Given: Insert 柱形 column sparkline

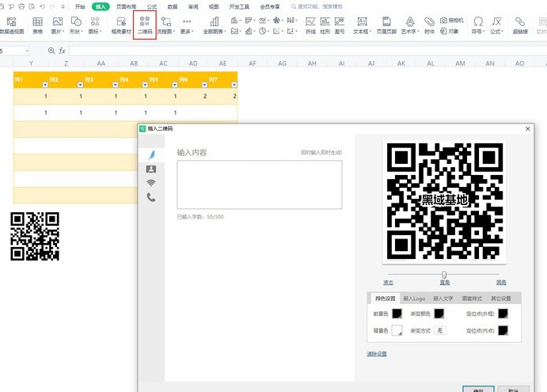Looking at the screenshot, I should pos(325,25).
